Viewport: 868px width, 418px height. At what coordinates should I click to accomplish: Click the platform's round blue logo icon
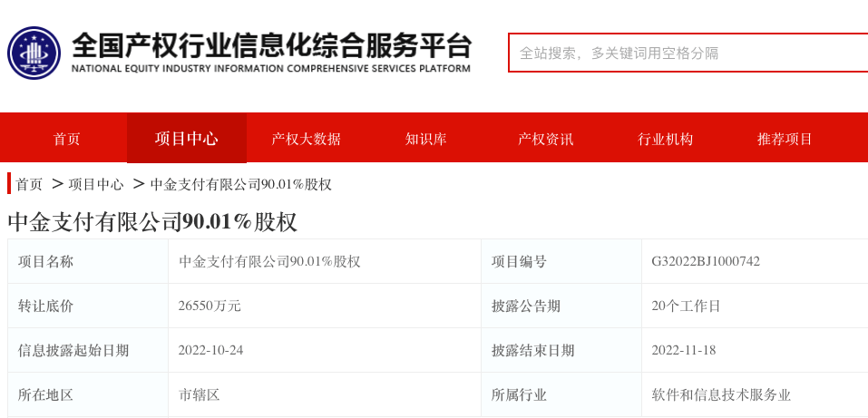pyautogui.click(x=34, y=53)
